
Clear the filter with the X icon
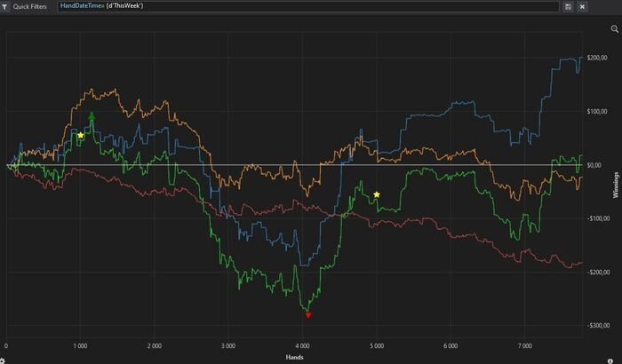[582, 6]
